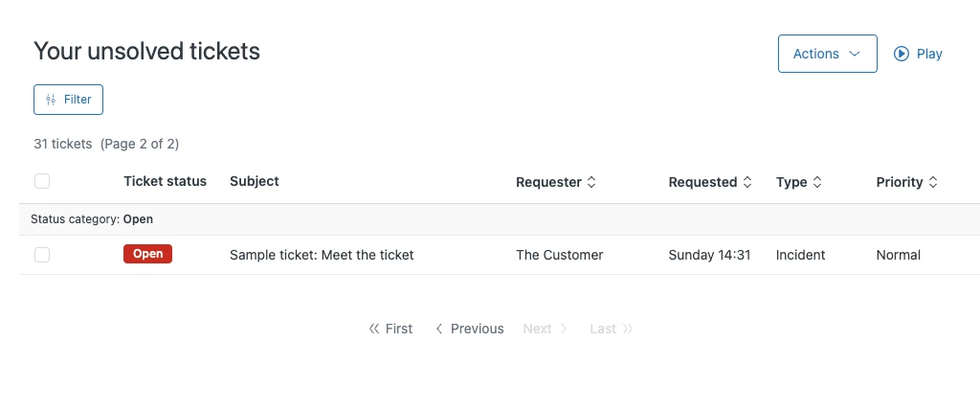Click the Filter sliders icon
Screen dimensions: 980x410
pyautogui.click(x=51, y=100)
